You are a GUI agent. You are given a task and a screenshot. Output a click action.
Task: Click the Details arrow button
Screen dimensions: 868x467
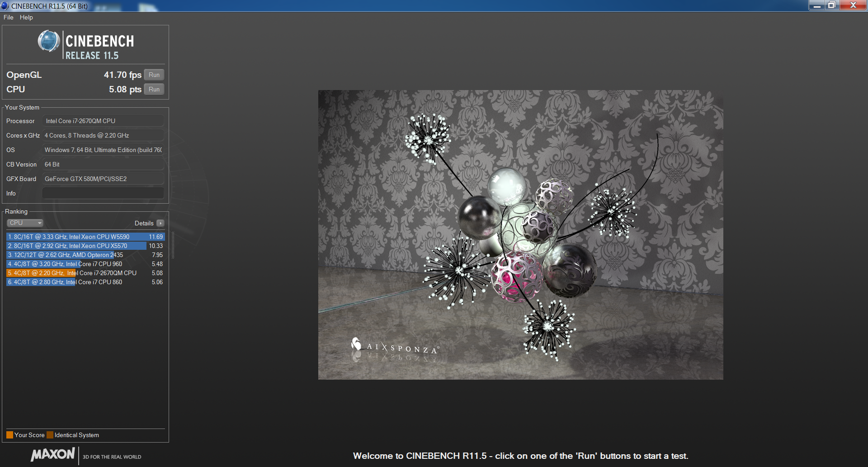(160, 223)
